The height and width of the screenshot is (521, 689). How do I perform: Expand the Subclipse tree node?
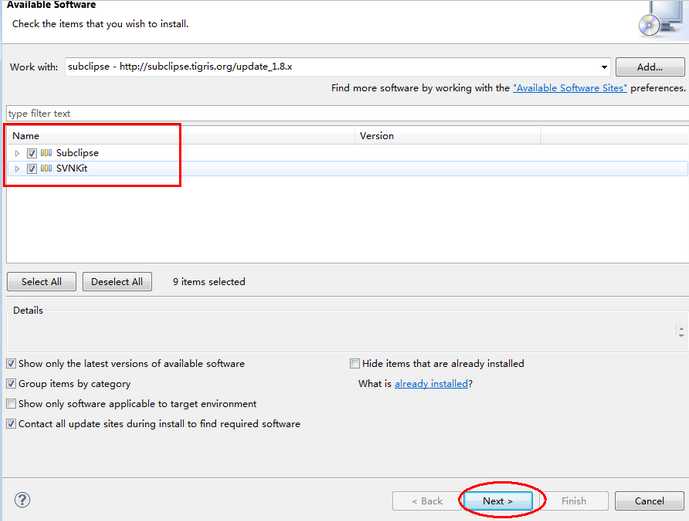point(17,153)
